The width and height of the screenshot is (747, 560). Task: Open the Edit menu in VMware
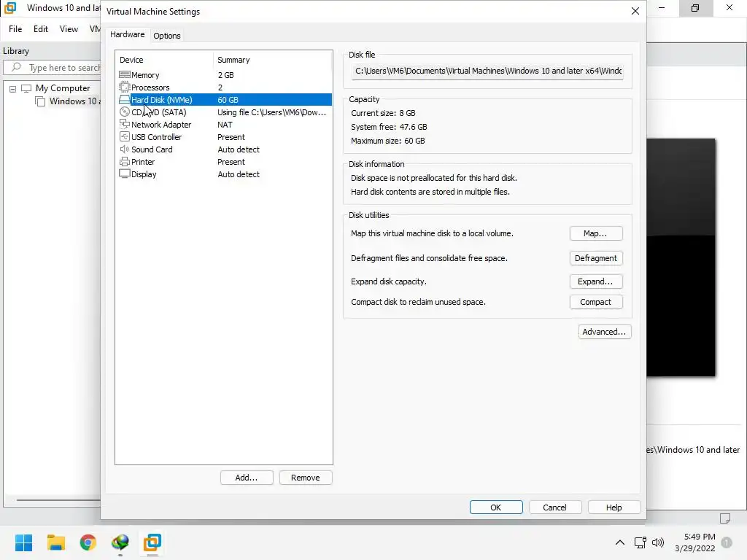41,29
